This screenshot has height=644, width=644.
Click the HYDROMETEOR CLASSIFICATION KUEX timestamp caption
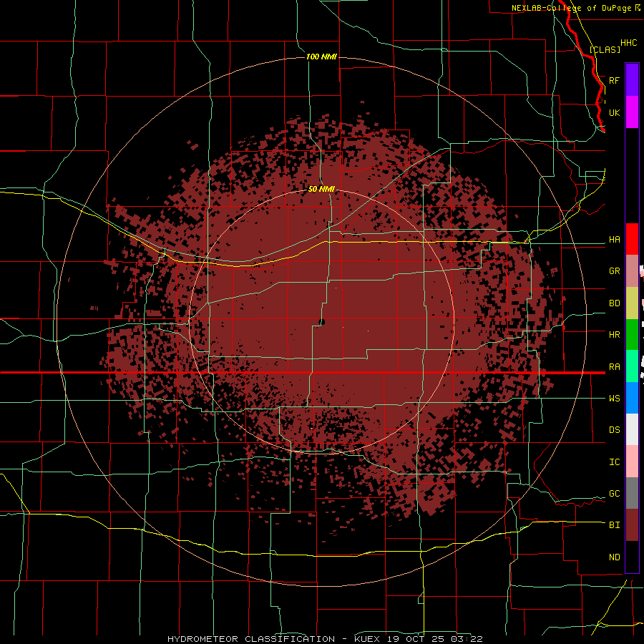tap(325, 639)
